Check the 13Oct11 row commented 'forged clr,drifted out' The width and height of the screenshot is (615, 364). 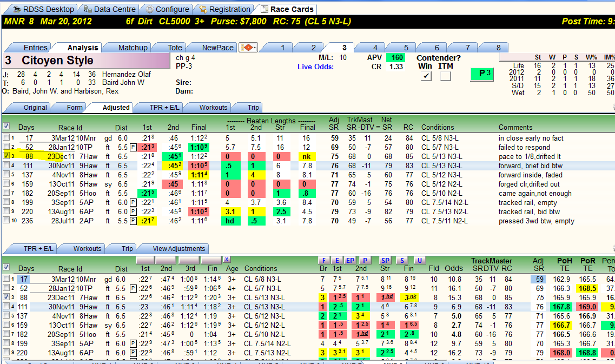[x=6, y=183]
